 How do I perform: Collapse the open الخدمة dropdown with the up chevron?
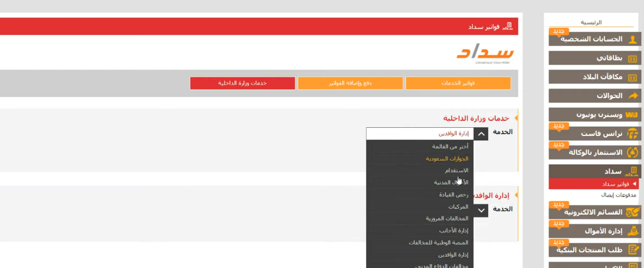tap(481, 134)
